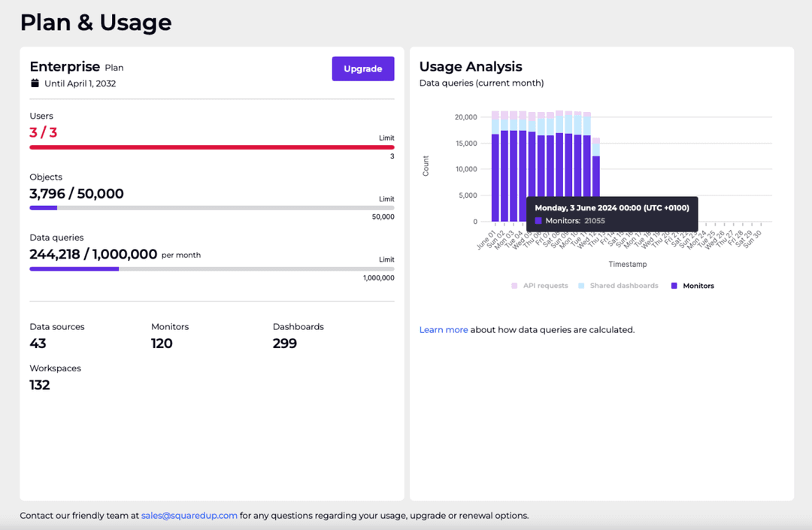
Task: Click the purple Monitors legend square
Action: (x=674, y=286)
